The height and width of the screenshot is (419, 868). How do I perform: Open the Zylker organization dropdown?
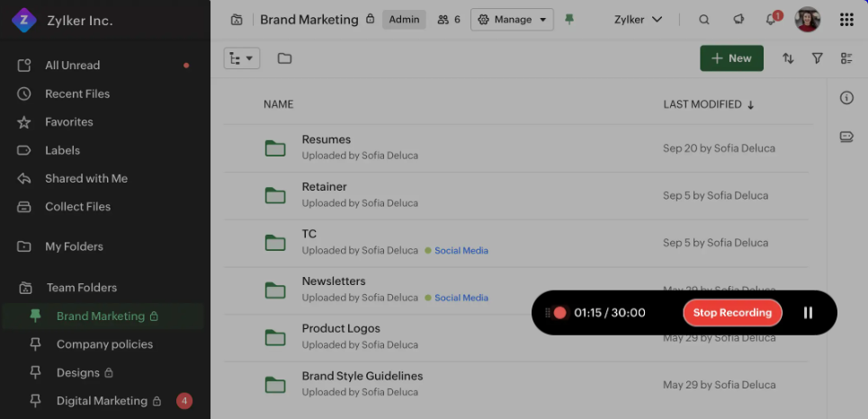[x=638, y=20]
